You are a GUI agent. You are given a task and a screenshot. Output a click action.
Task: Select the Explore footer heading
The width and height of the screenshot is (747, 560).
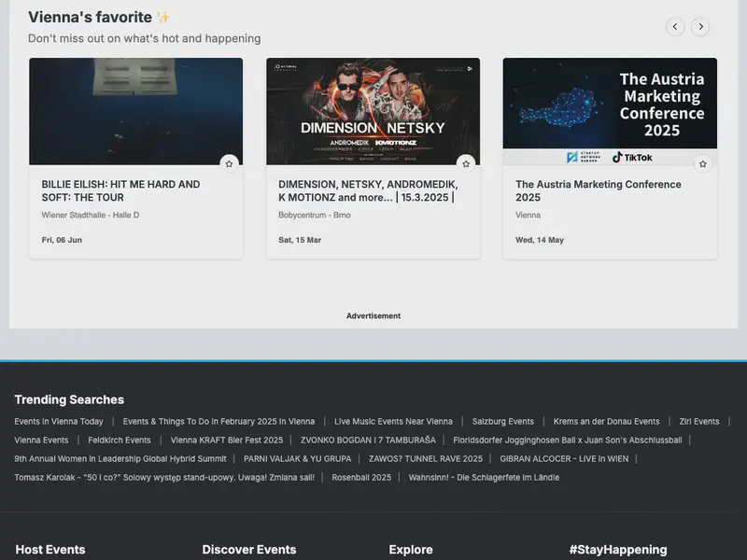click(411, 550)
